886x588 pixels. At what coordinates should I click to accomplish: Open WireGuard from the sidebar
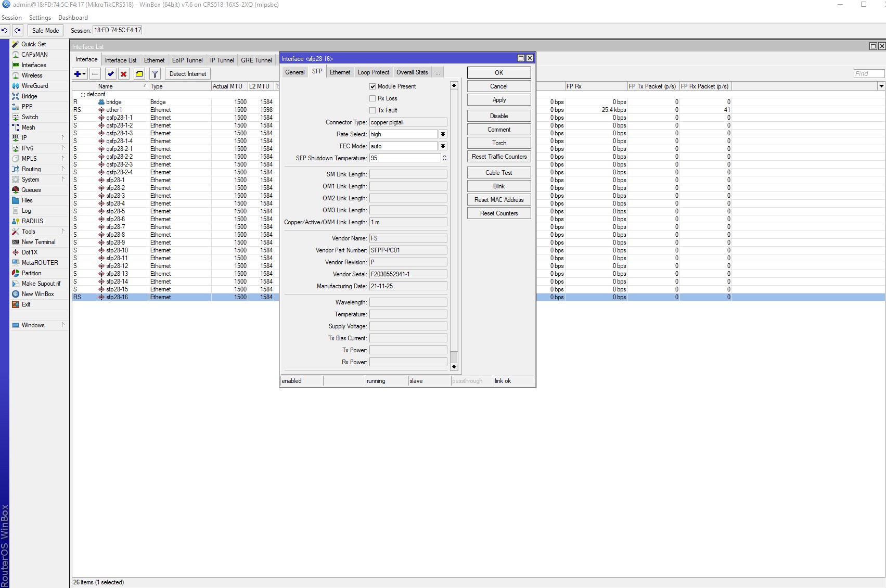point(34,86)
